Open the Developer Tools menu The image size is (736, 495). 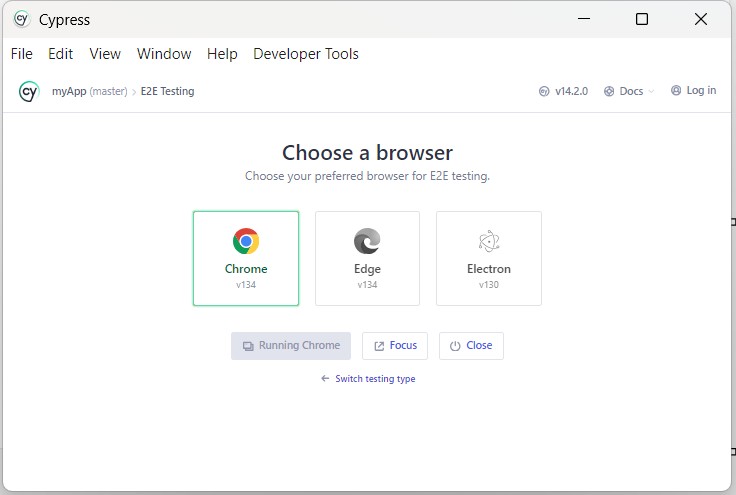click(x=305, y=54)
